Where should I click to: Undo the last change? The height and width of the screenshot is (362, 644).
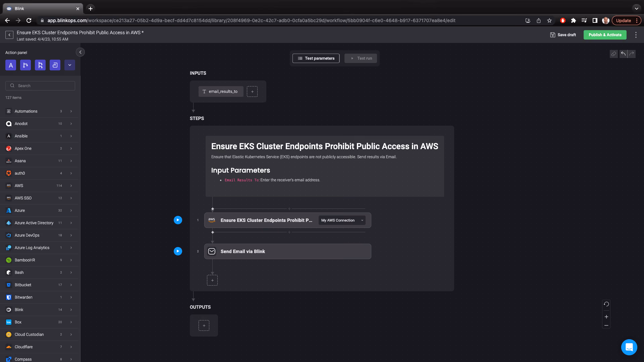click(x=623, y=54)
